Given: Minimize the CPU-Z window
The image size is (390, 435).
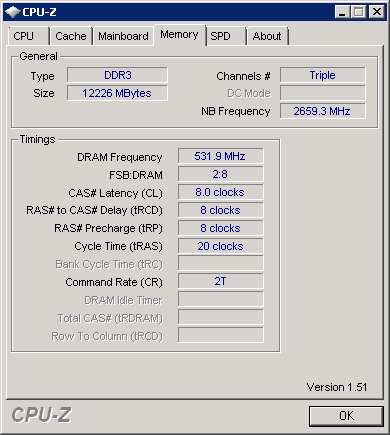Looking at the screenshot, I should pyautogui.click(x=342, y=12).
